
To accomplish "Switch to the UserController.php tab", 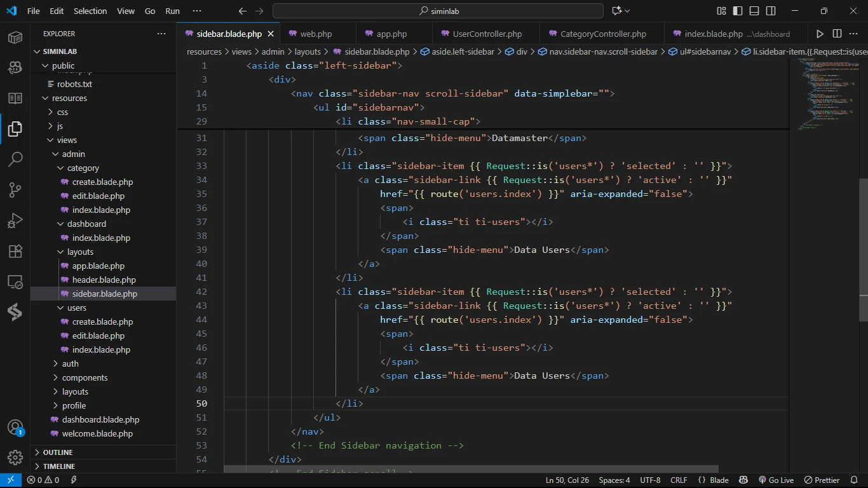I will 487,34.
